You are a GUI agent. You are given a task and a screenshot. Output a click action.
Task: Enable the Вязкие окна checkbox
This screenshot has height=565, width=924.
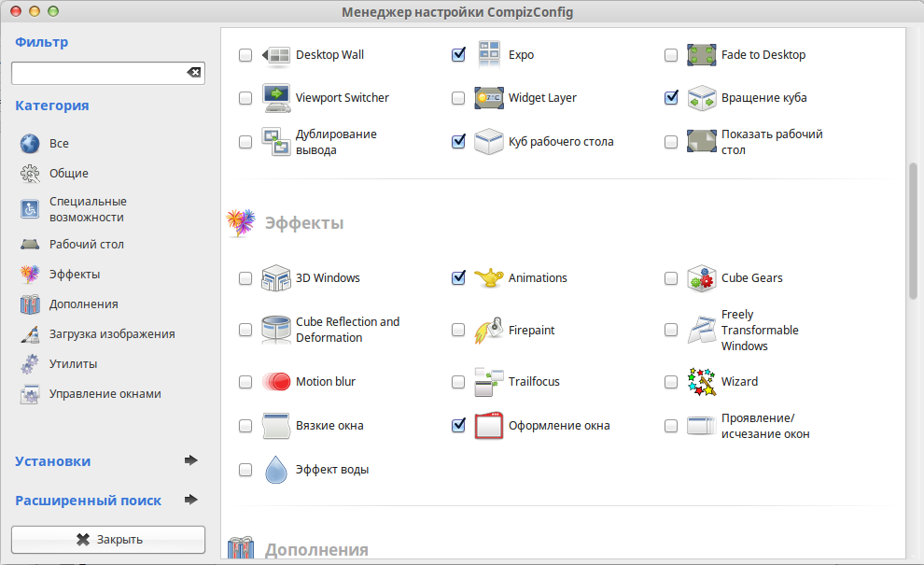(245, 426)
